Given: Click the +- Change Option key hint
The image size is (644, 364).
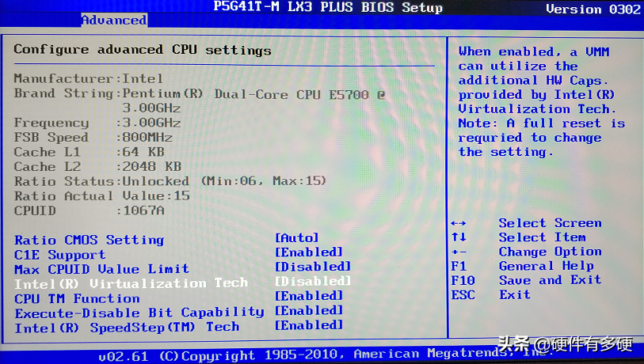Looking at the screenshot, I should [x=459, y=252].
